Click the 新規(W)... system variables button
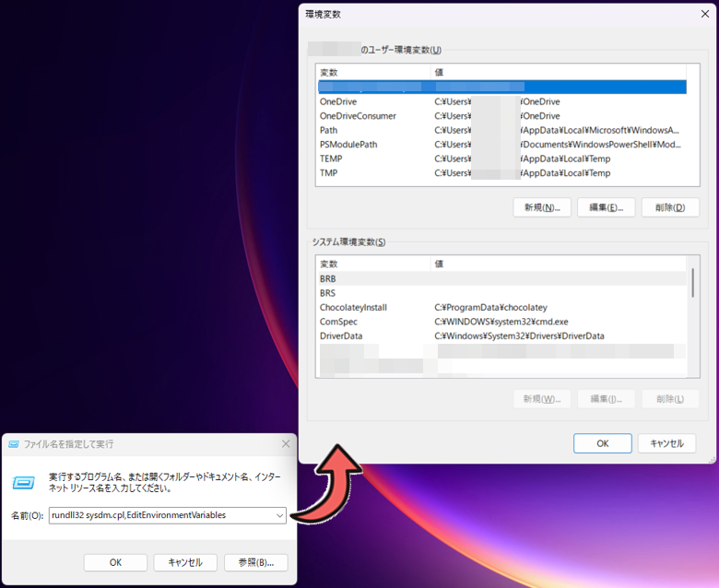719x588 pixels. [x=542, y=399]
